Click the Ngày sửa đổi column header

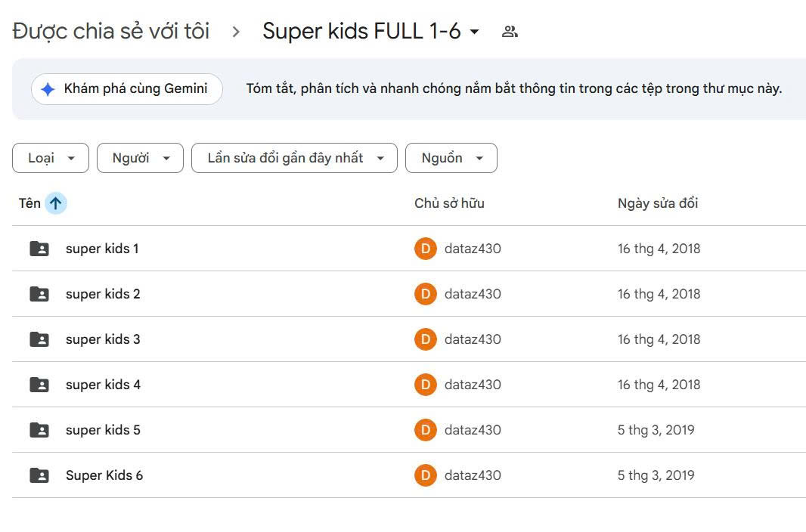point(658,203)
